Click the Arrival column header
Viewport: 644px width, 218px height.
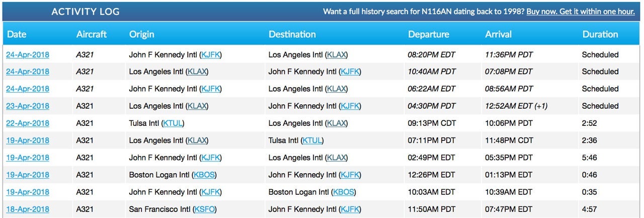coord(498,34)
